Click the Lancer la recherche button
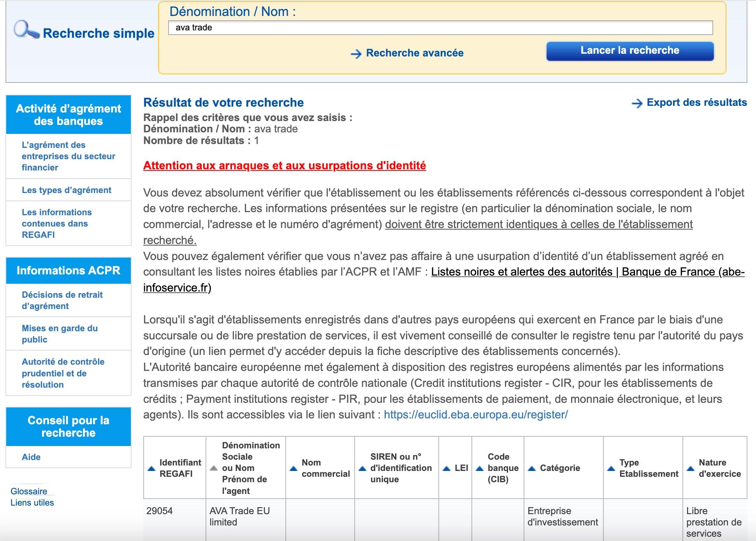Viewport: 756px width, 541px height. click(629, 50)
